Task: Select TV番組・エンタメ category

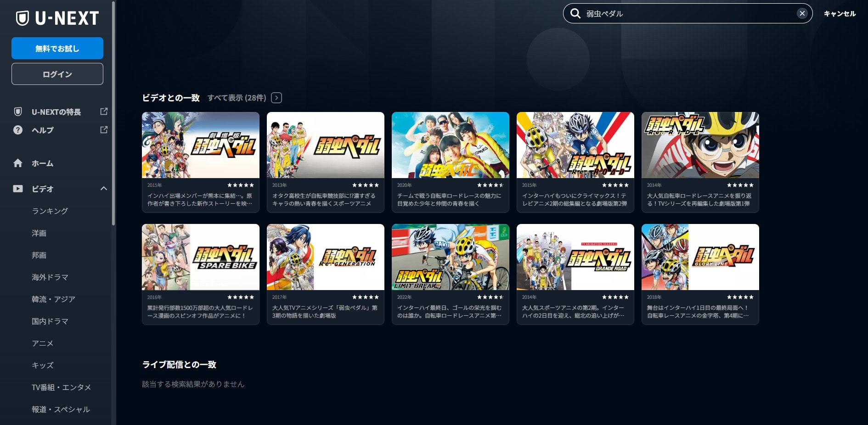Action: 61,387
